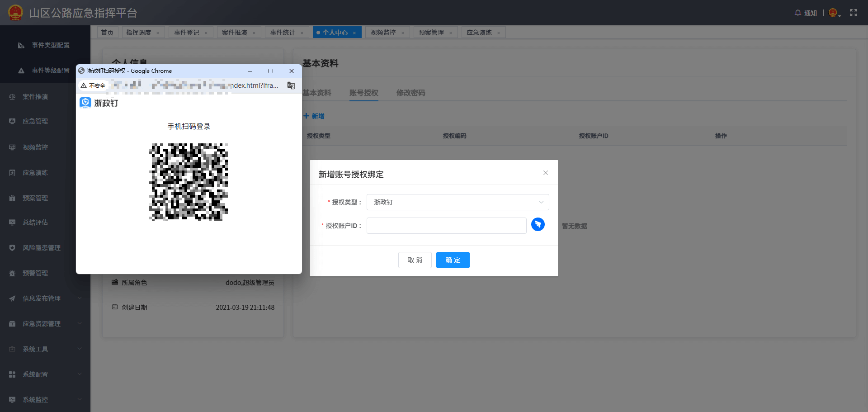The image size is (868, 412).
Task: Switch to the 修改密码 tab
Action: point(410,93)
